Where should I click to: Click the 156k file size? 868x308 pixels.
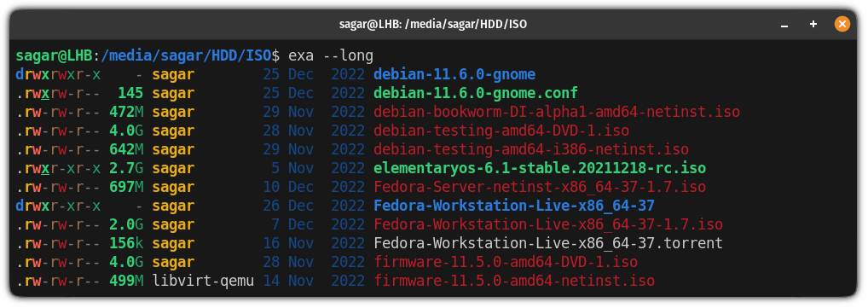click(x=126, y=243)
